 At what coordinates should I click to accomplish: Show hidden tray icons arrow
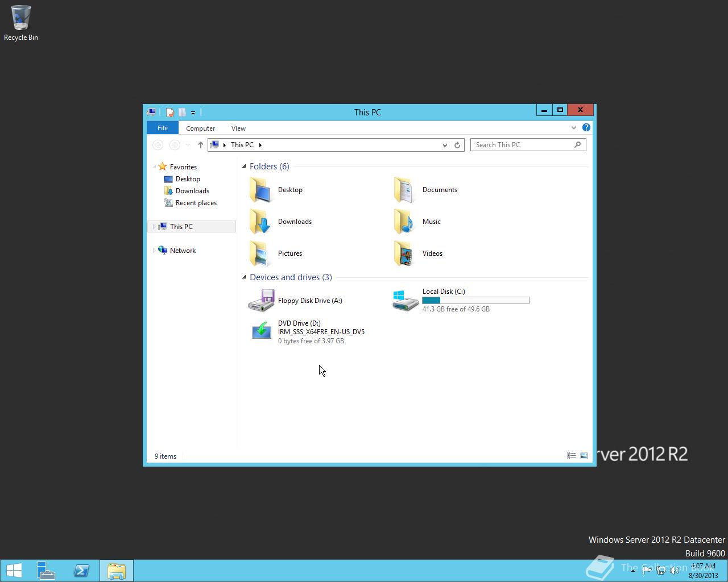(x=633, y=571)
